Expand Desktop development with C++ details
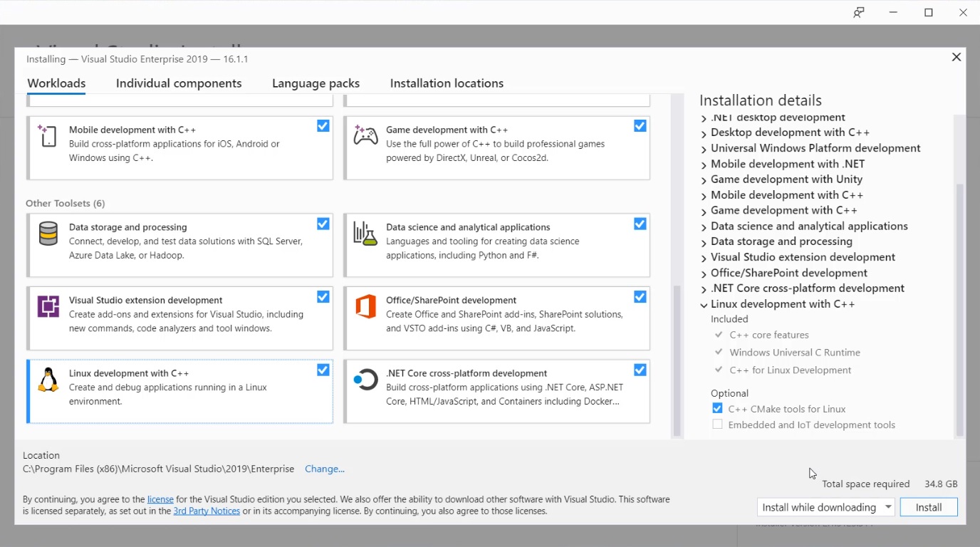980x547 pixels. [704, 133]
